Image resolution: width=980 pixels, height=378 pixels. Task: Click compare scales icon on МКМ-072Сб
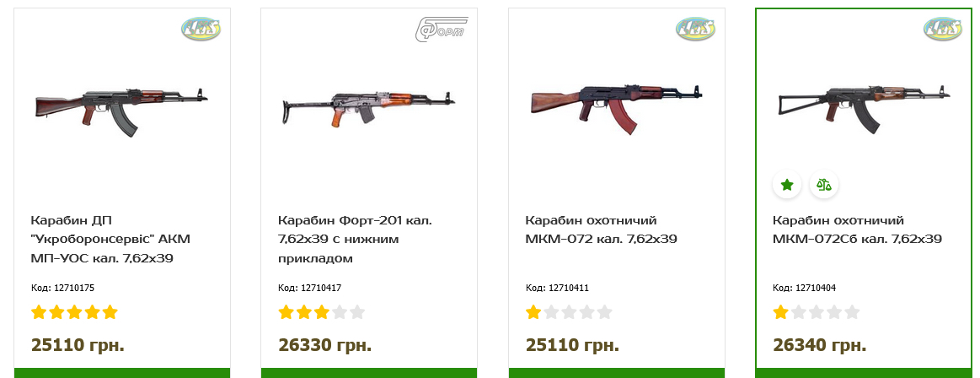click(824, 184)
